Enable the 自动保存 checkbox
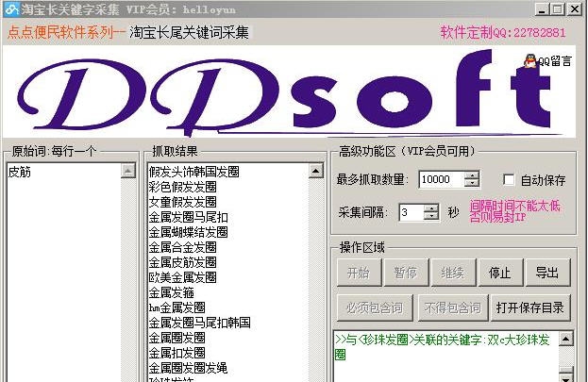 [x=509, y=179]
